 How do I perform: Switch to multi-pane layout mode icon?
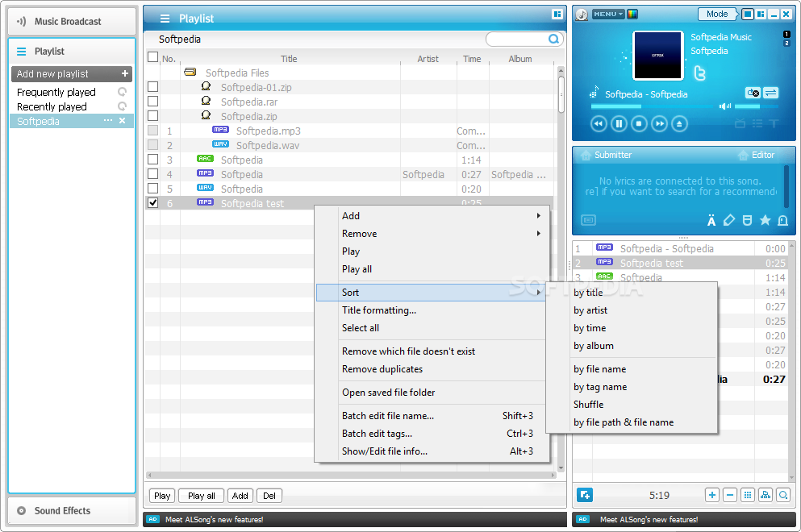pos(761,15)
